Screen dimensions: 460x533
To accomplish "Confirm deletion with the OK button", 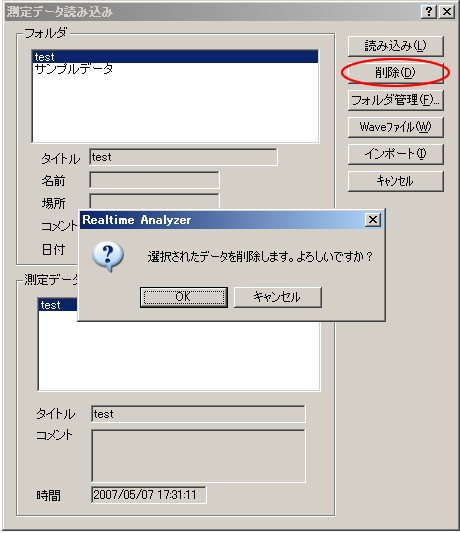I will pos(184,297).
